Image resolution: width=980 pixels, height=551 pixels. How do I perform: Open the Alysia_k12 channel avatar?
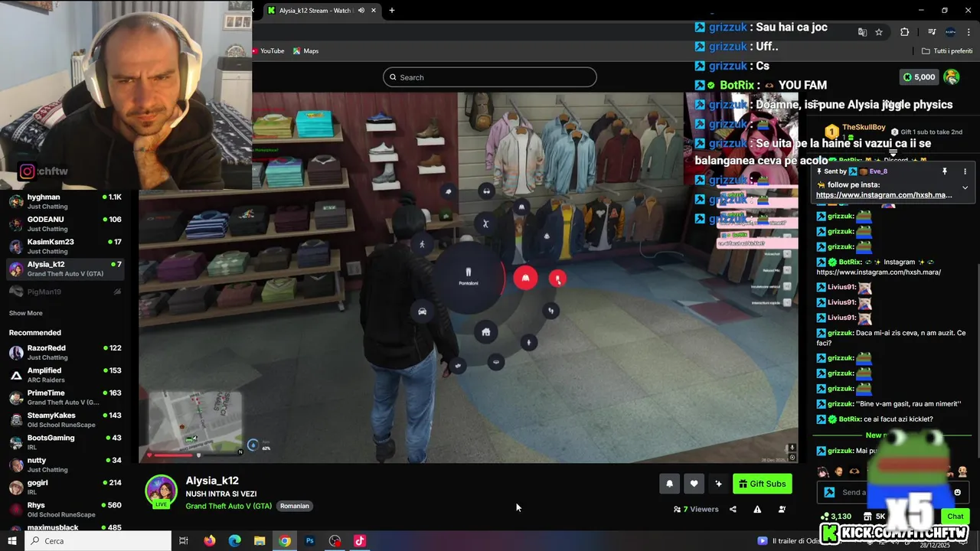(x=161, y=491)
